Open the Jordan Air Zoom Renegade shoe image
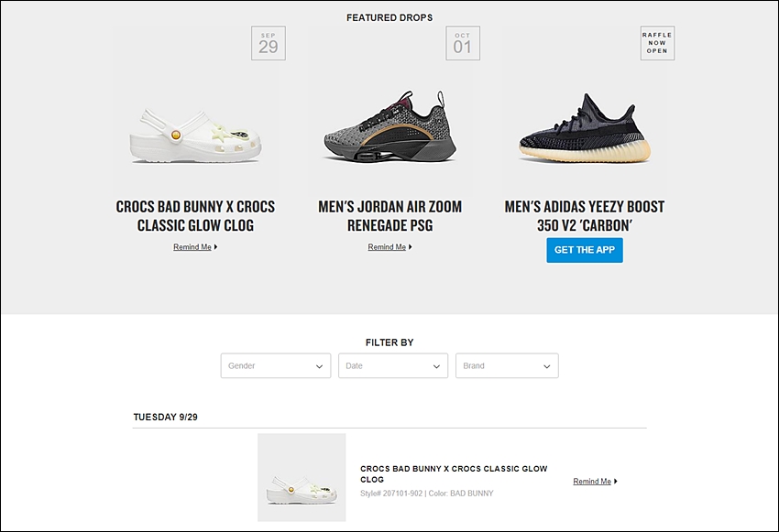This screenshot has height=532, width=779. coord(390,126)
